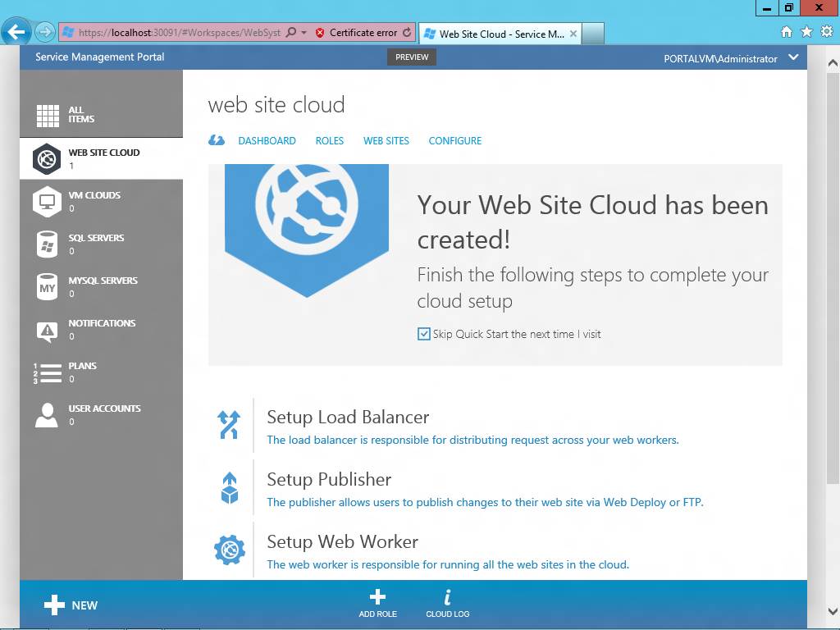840x630 pixels.
Task: Switch to the Configure tab
Action: click(x=454, y=141)
